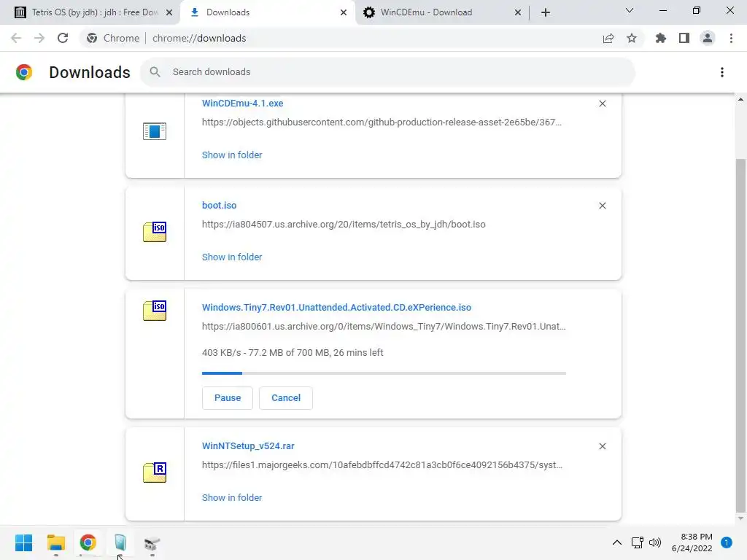Show boot.iso in folder
The width and height of the screenshot is (747, 560).
coord(232,257)
